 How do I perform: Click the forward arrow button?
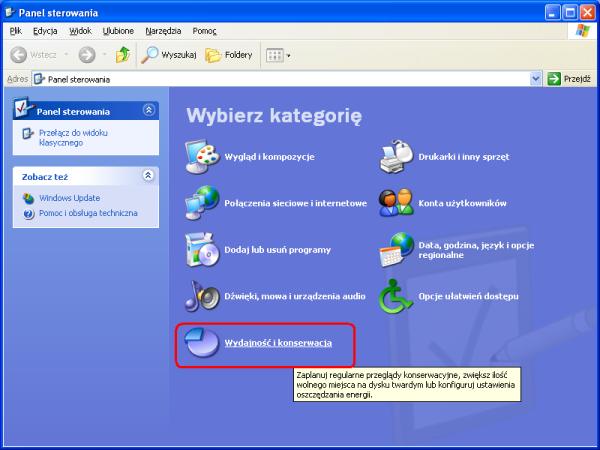pyautogui.click(x=87, y=55)
